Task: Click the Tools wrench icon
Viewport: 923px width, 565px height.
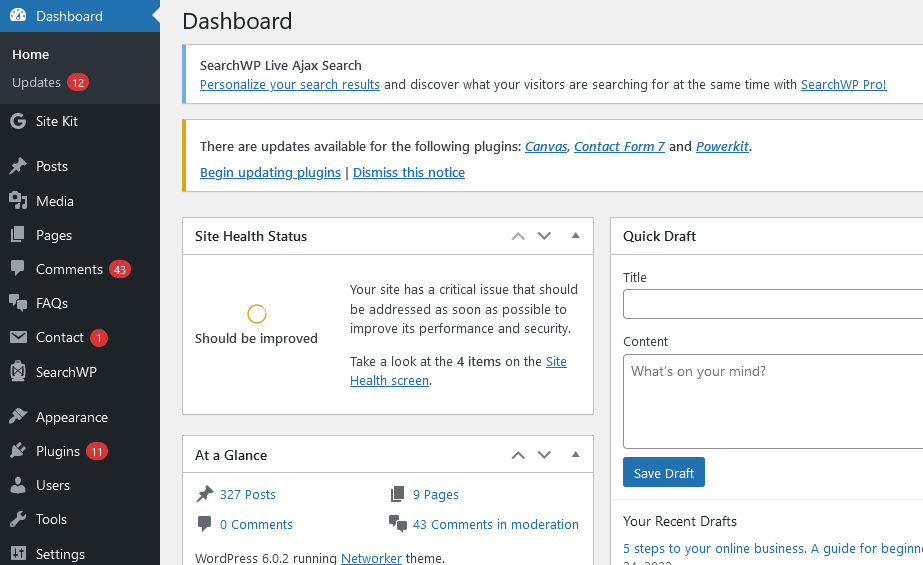Action: pyautogui.click(x=18, y=519)
